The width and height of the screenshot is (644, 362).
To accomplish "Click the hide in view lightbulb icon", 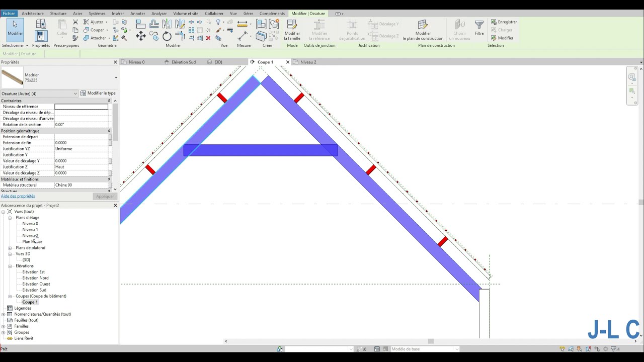I will [218, 22].
